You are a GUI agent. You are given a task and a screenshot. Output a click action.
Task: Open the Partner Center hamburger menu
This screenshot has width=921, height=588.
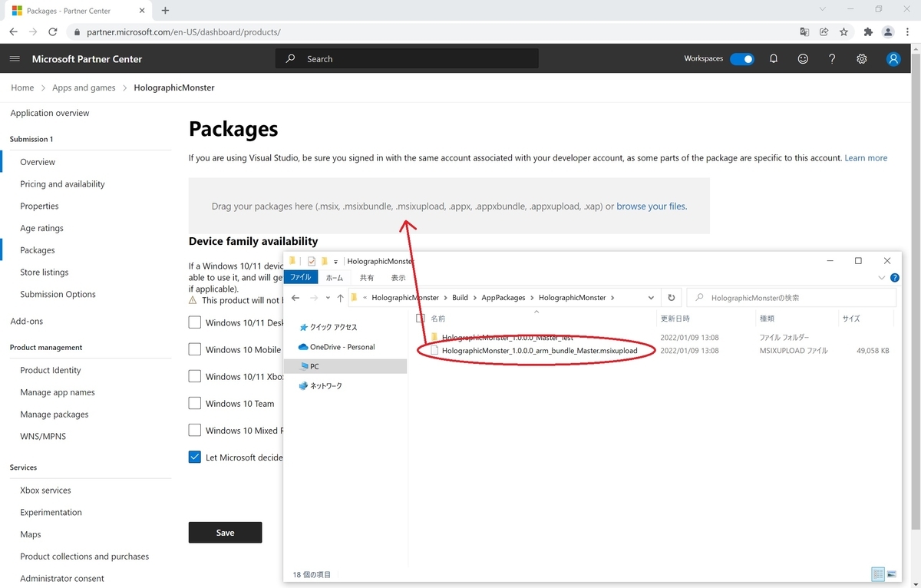(x=15, y=59)
